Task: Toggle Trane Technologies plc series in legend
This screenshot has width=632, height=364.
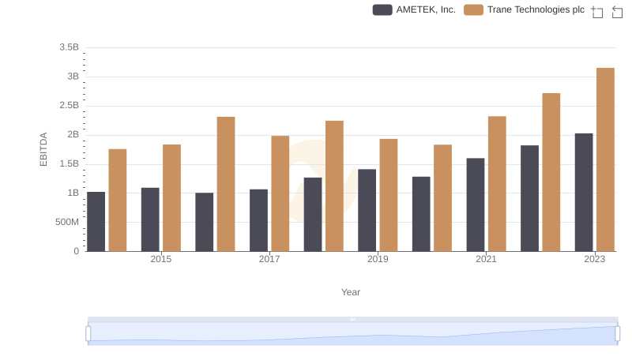Action: [524, 9]
